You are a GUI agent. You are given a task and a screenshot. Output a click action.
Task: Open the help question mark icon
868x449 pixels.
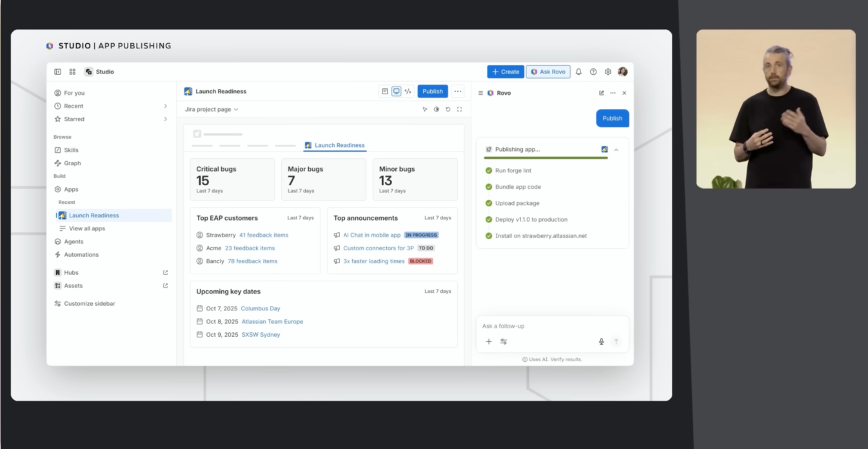593,72
